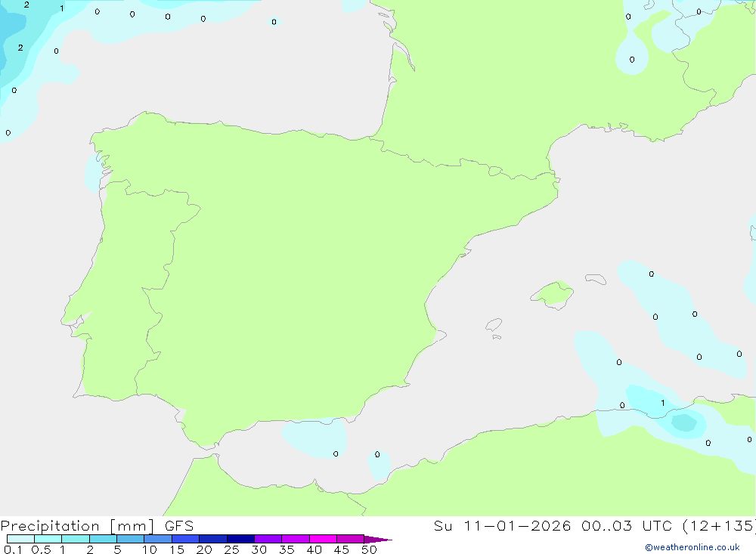Click the '35' legend scale label

pyautogui.click(x=287, y=549)
